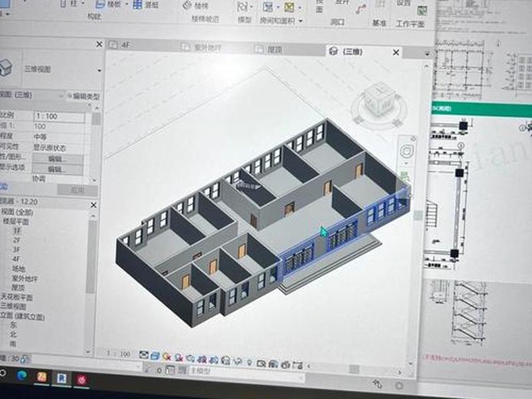Click the red app icon on the taskbar
Image resolution: width=532 pixels, height=399 pixels.
click(x=81, y=380)
